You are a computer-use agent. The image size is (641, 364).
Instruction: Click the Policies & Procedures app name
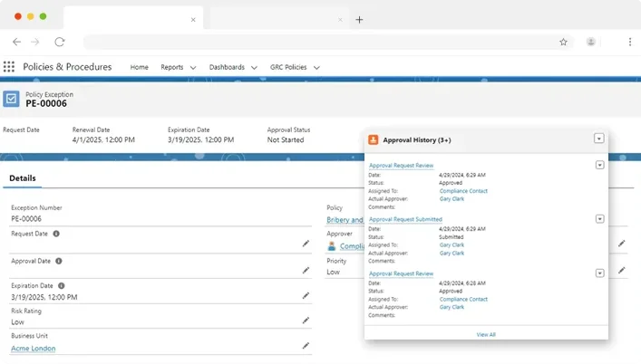point(67,66)
